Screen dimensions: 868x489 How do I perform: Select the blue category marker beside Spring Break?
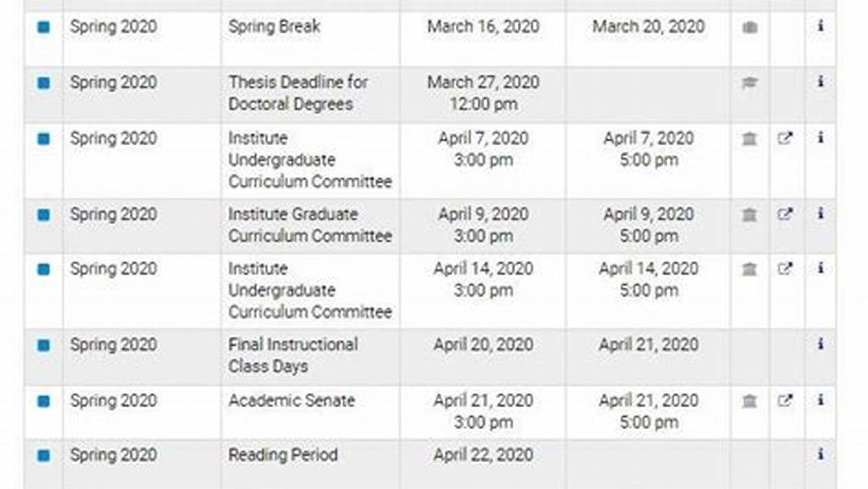pyautogui.click(x=43, y=27)
